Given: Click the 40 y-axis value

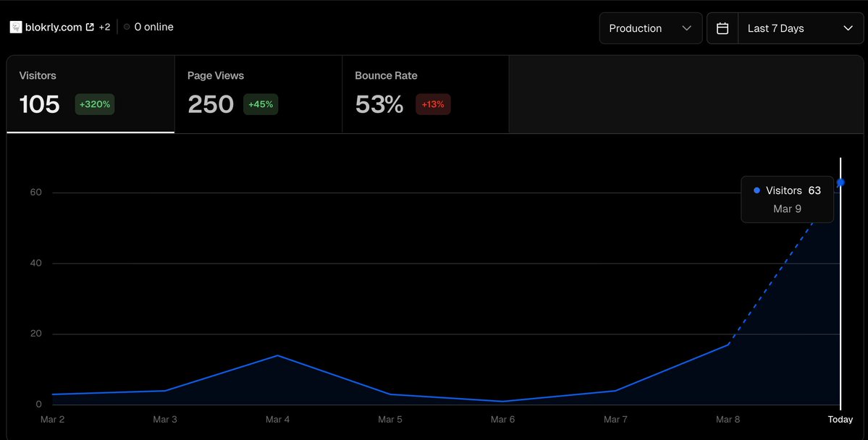Looking at the screenshot, I should click(x=36, y=263).
